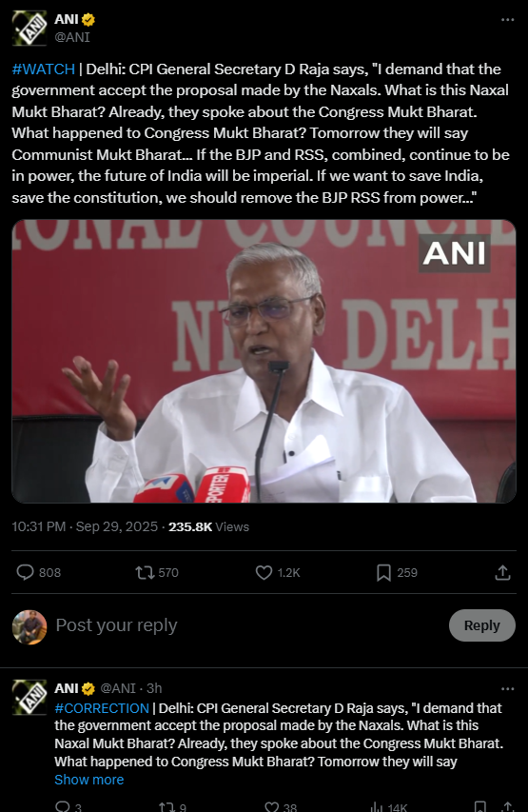Open the ANI avatar on the correction reply
Screen dimensions: 528x812
(x=29, y=698)
